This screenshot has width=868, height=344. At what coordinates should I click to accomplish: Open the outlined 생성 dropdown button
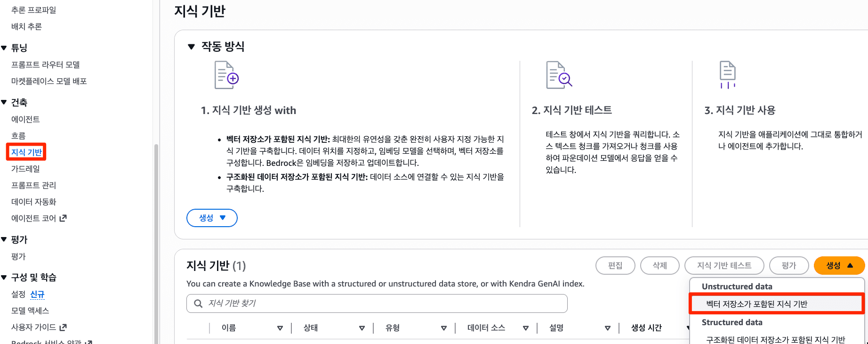[x=212, y=218]
